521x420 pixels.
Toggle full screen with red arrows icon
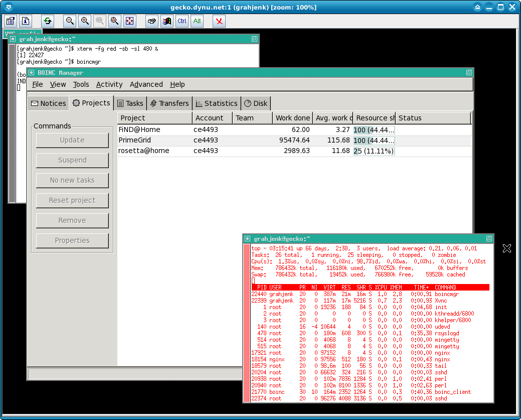(129, 21)
